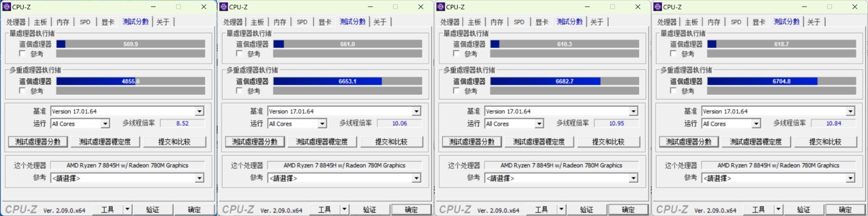The height and width of the screenshot is (216, 868).
Task: Click 提交和比較 button in the 8.52 window
Action: (x=175, y=142)
